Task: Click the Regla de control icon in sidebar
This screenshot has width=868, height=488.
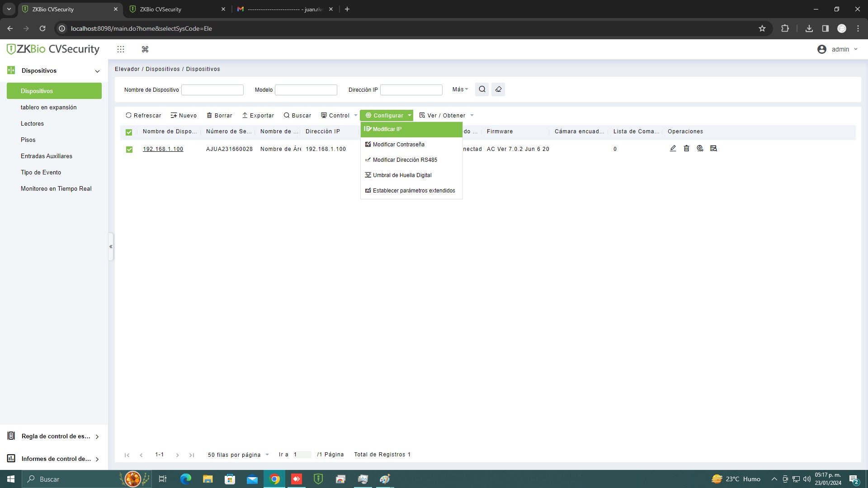Action: pos(11,436)
